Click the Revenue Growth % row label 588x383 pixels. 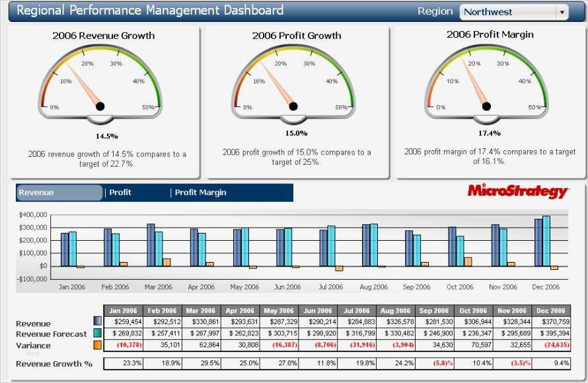(x=54, y=364)
